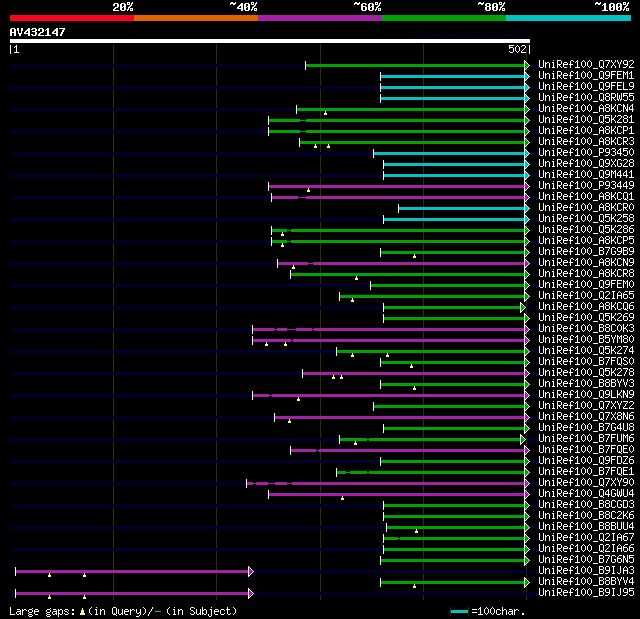The width and height of the screenshot is (640, 619).
Task: Click the UniRef100_B7G9B9 label
Action: point(586,252)
